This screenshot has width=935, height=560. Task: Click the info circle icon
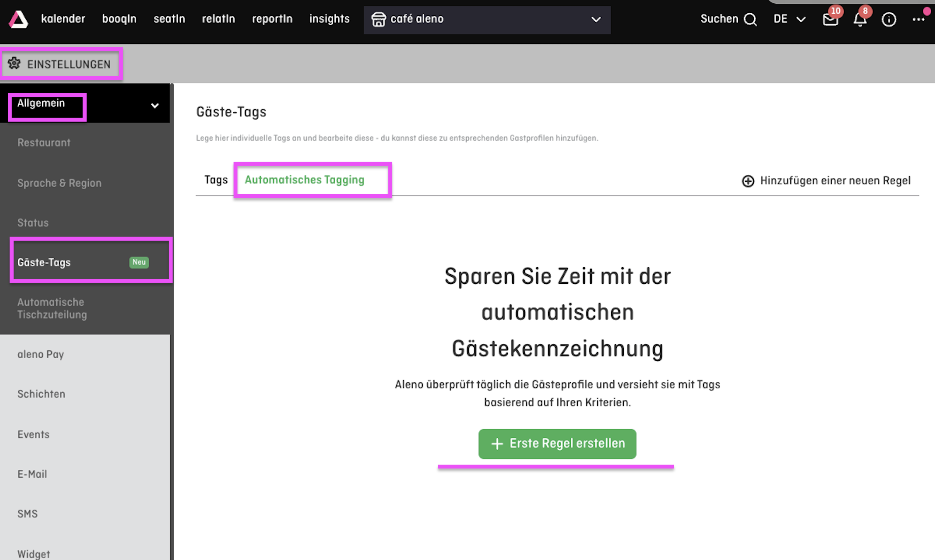(889, 19)
